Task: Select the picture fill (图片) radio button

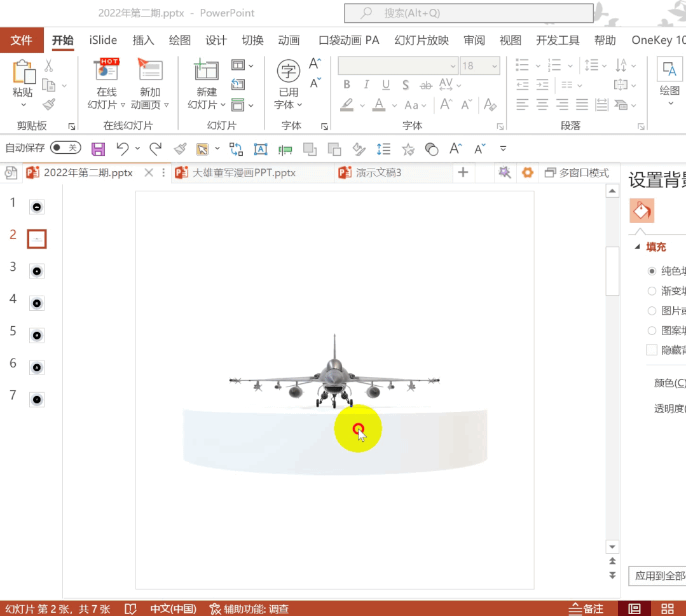Action: point(652,311)
